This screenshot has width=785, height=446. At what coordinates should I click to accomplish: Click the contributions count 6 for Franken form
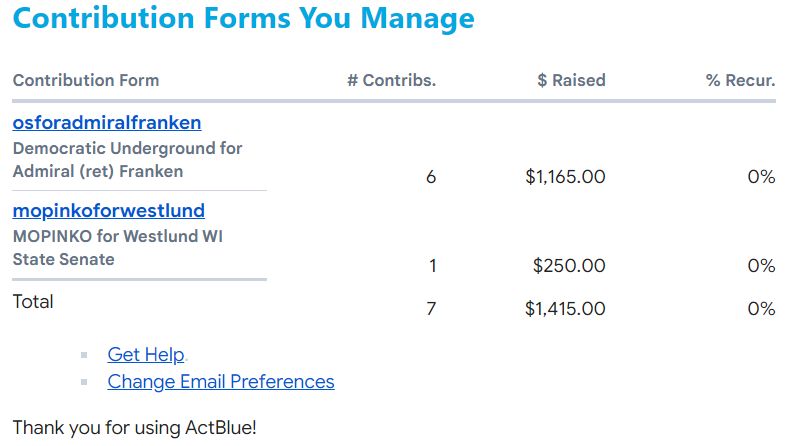pyautogui.click(x=431, y=177)
